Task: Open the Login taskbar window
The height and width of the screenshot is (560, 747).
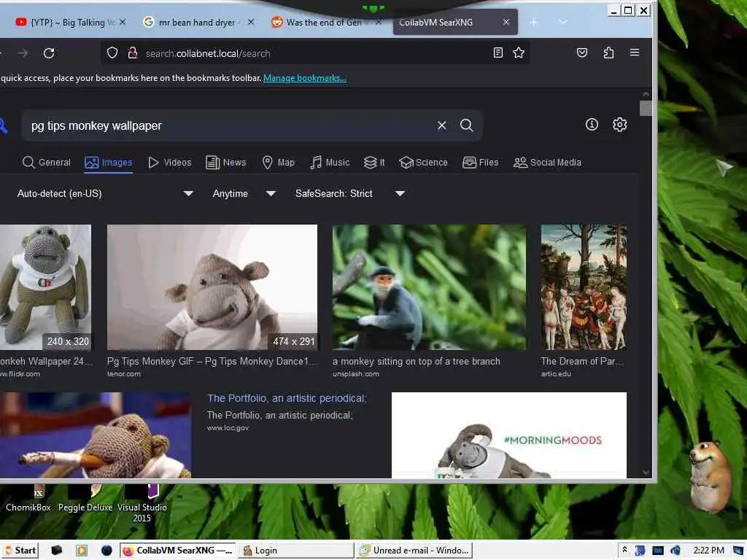Action: click(295, 551)
